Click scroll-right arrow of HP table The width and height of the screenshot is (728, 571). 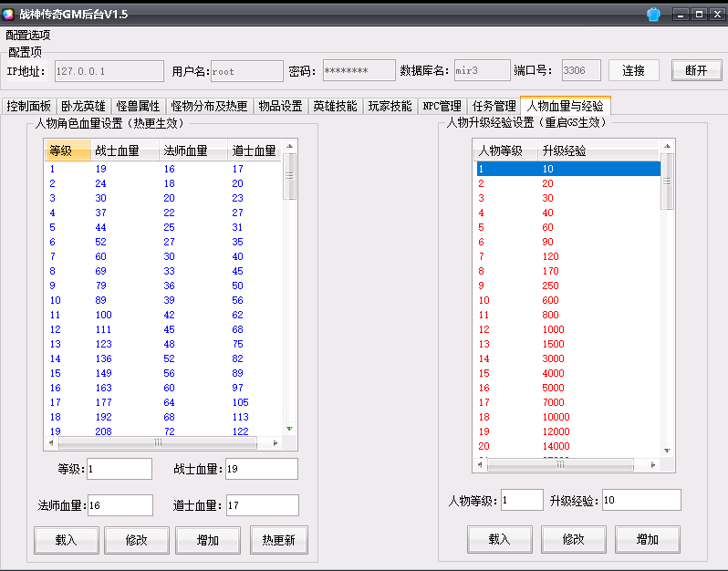click(x=276, y=442)
